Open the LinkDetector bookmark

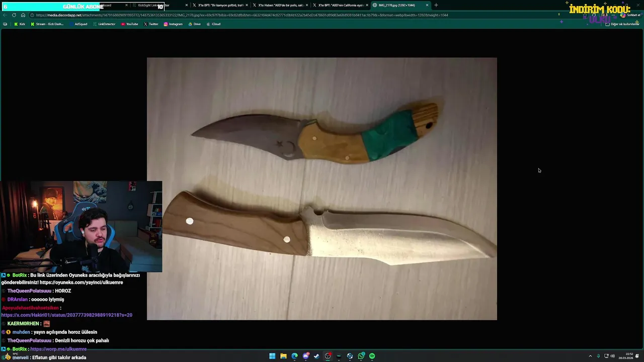[x=104, y=24]
